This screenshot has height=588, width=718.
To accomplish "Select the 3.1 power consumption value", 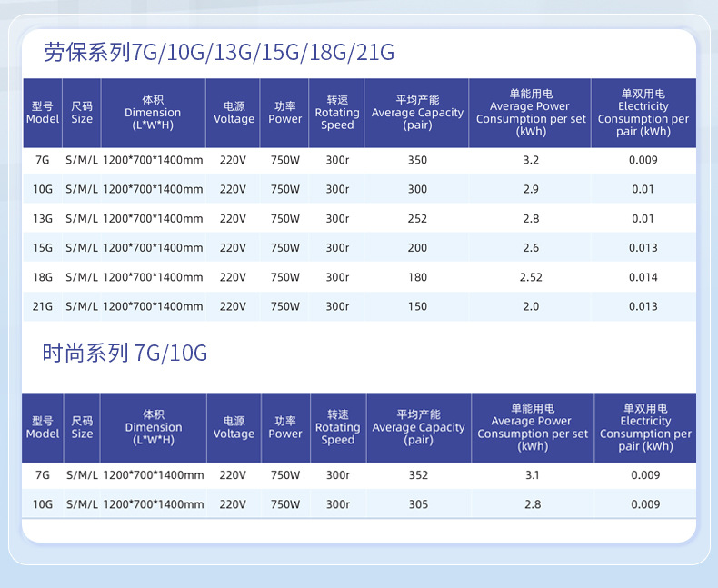I will [532, 475].
